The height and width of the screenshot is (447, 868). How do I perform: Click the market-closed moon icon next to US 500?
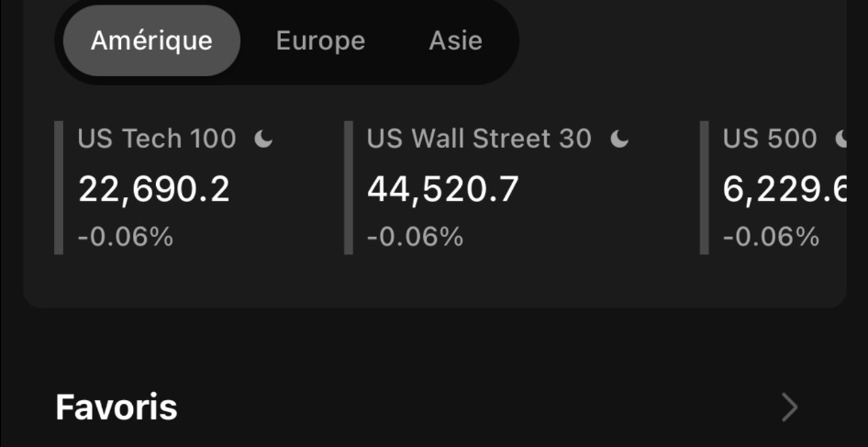coord(842,140)
